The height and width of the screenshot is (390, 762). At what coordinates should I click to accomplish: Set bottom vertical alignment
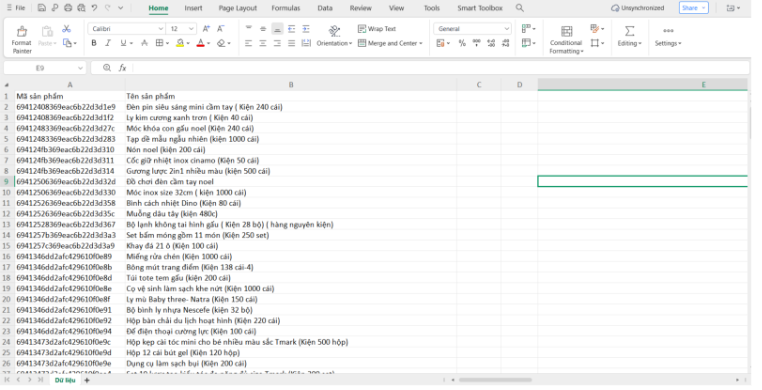coord(277,29)
